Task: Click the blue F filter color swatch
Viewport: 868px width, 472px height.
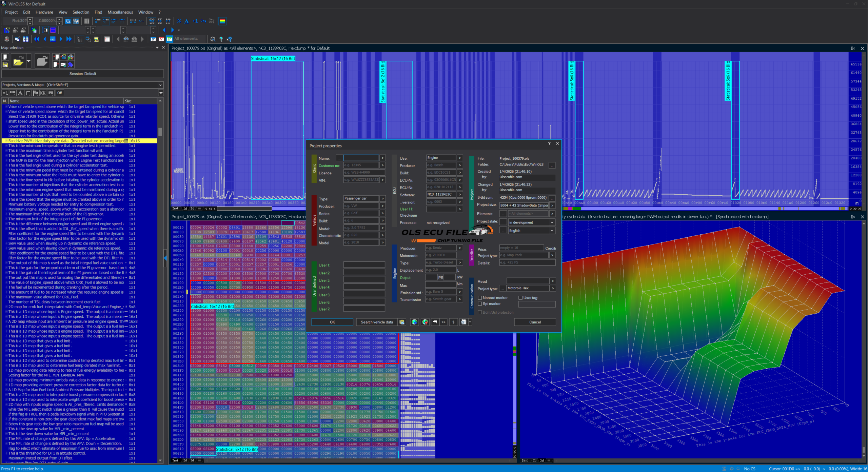Action: tap(153, 39)
